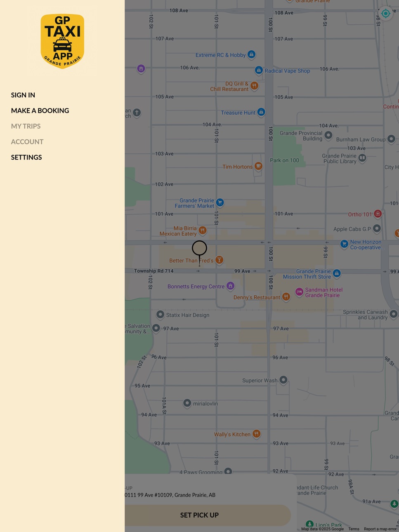The image size is (399, 532).
Task: Open the Sign In menu item
Action: coord(23,95)
